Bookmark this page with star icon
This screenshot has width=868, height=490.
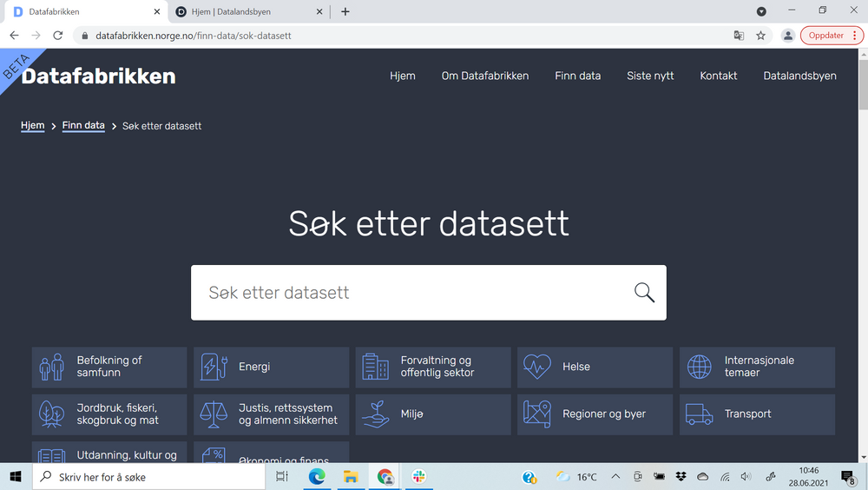[x=760, y=36]
